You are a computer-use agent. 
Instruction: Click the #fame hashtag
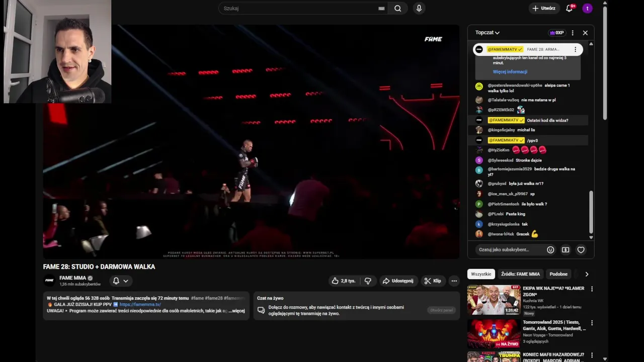point(197,298)
